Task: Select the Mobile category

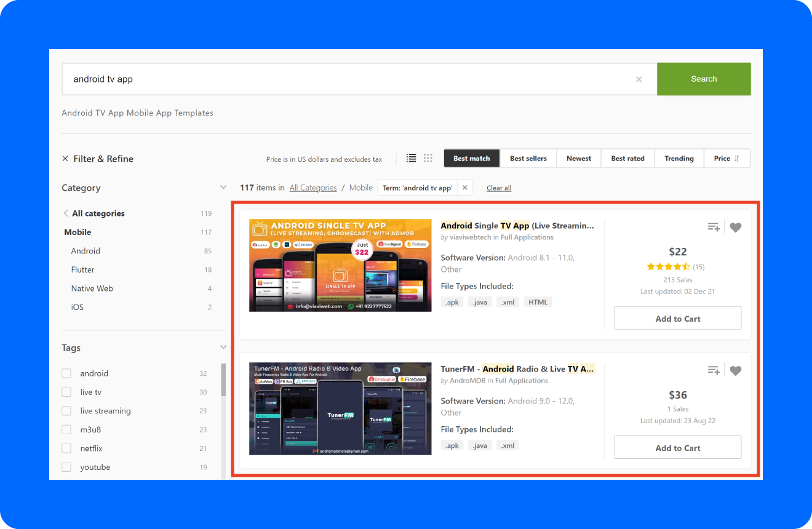Action: [x=78, y=232]
